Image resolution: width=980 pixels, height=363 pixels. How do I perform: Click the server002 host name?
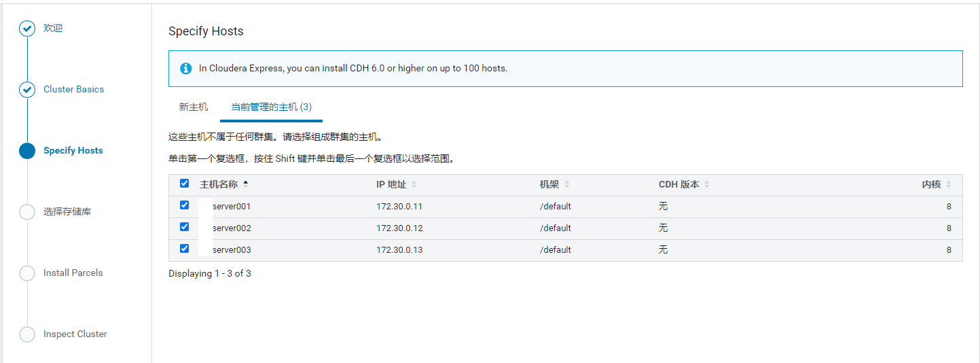(x=232, y=228)
